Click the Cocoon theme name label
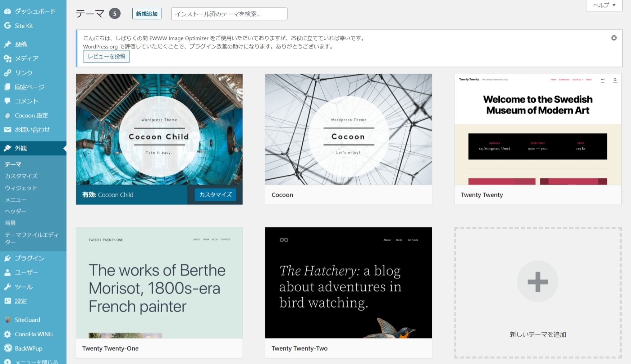 (282, 195)
